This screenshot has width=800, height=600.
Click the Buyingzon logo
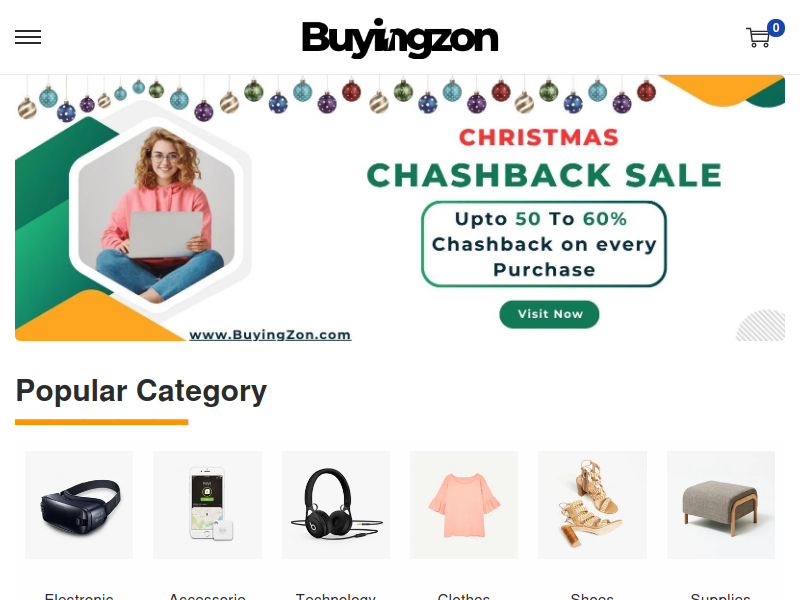click(x=400, y=38)
